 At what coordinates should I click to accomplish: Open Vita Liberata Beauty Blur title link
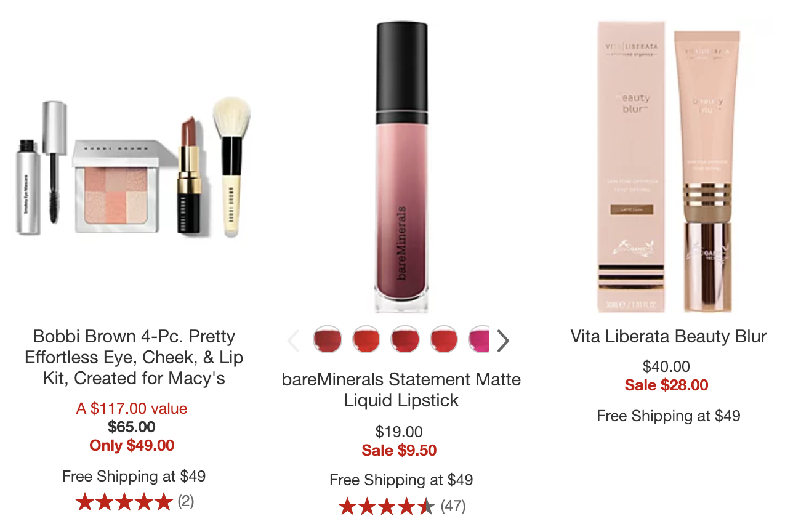(669, 337)
